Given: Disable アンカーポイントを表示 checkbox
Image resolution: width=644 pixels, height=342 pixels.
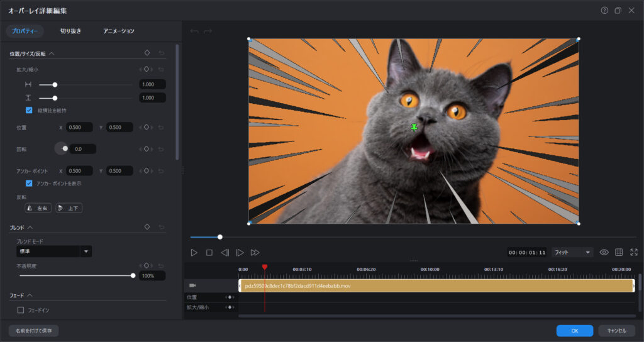Looking at the screenshot, I should [29, 184].
